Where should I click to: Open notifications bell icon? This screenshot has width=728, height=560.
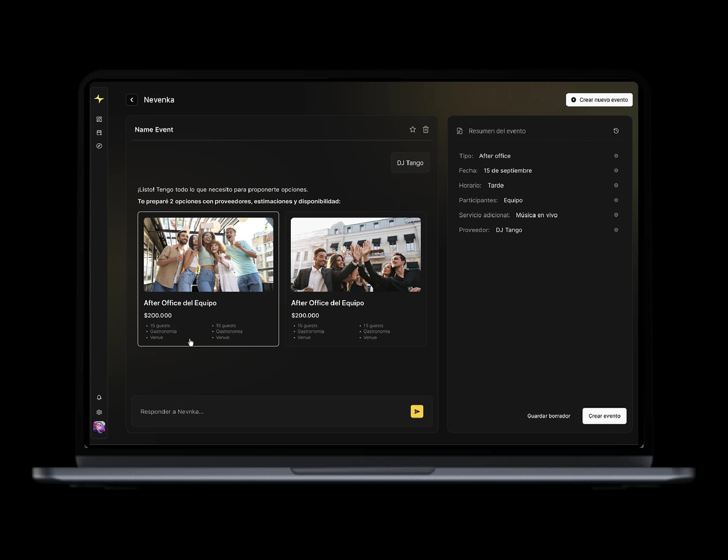[99, 397]
